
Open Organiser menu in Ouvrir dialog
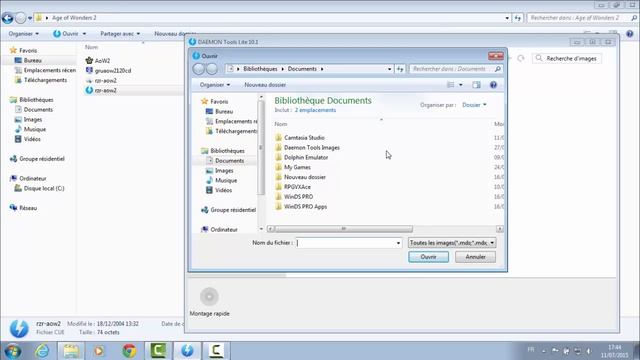tap(215, 85)
